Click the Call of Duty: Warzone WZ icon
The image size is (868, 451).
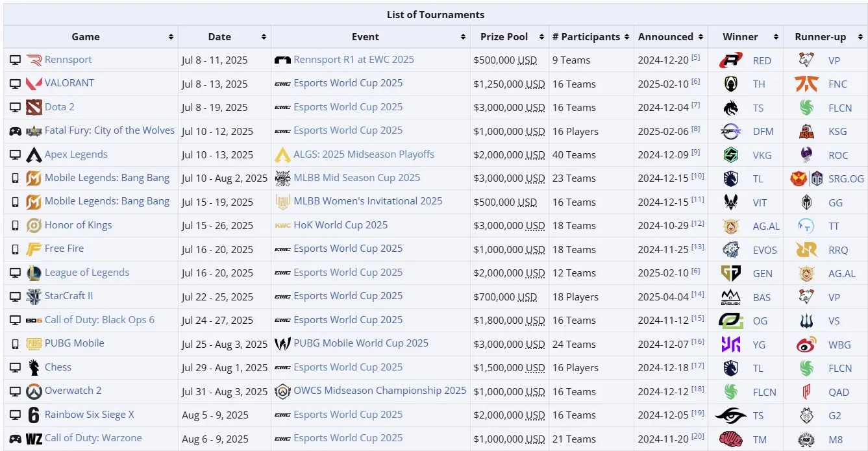coord(34,439)
